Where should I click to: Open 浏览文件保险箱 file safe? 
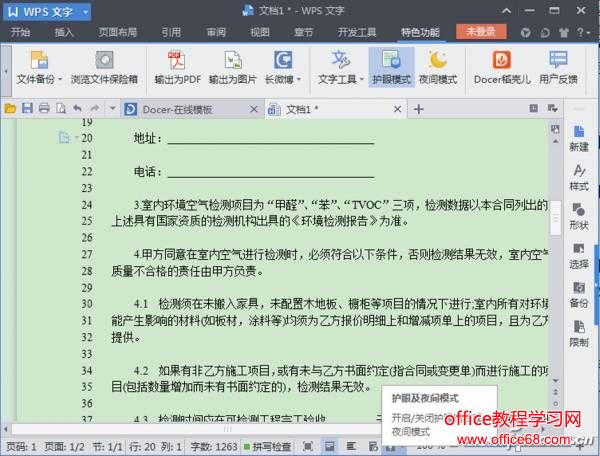click(104, 67)
